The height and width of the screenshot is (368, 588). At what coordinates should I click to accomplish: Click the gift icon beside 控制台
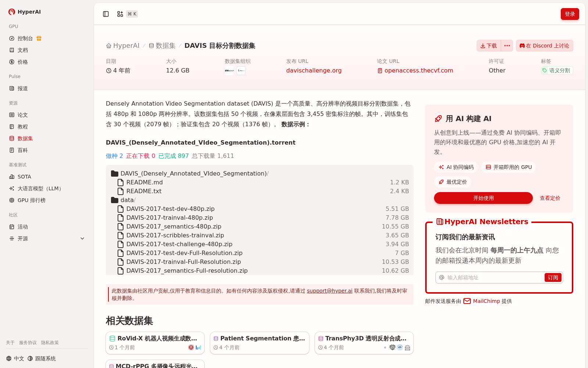(39, 38)
